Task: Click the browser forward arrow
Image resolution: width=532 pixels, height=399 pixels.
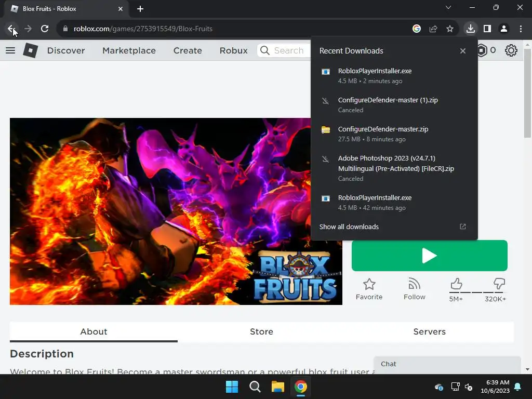Action: coord(28,29)
